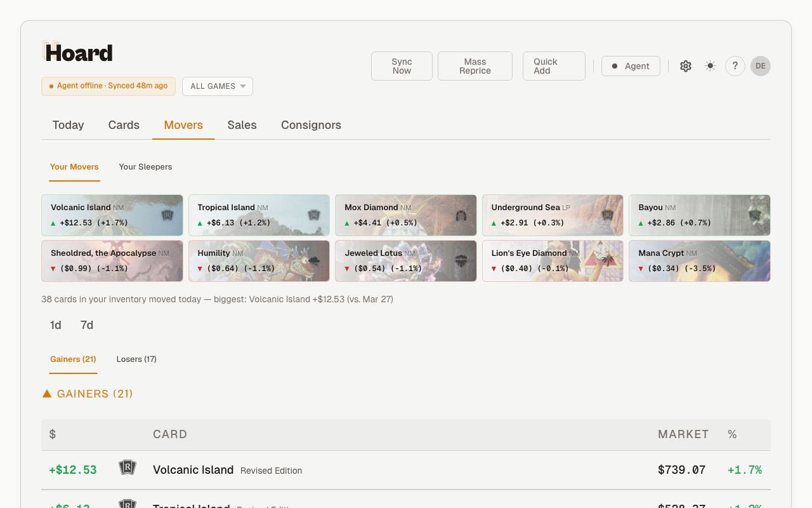Open the Consignors tab

(x=311, y=125)
